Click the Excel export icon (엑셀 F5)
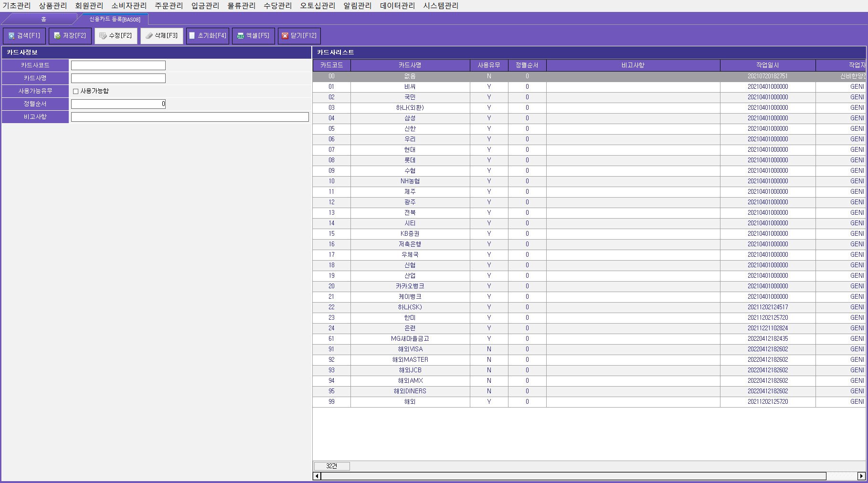 (241, 36)
